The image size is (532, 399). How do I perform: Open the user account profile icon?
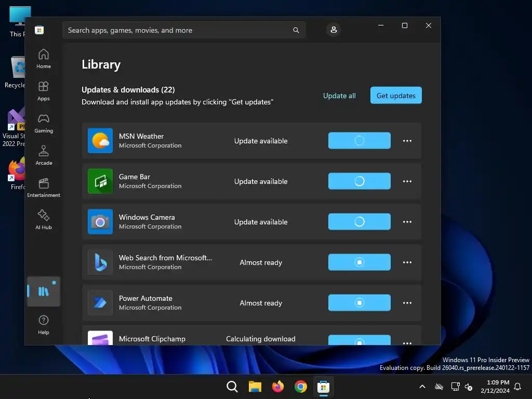coord(334,30)
